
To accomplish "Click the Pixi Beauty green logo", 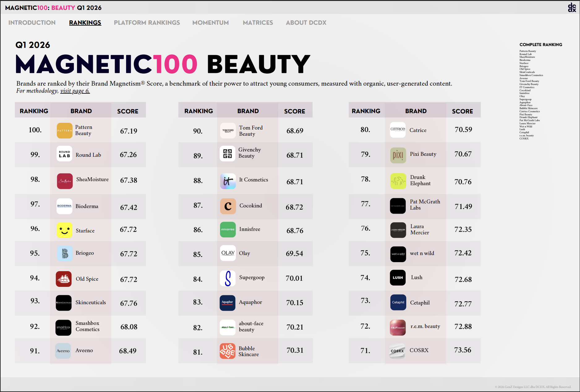I will point(398,155).
